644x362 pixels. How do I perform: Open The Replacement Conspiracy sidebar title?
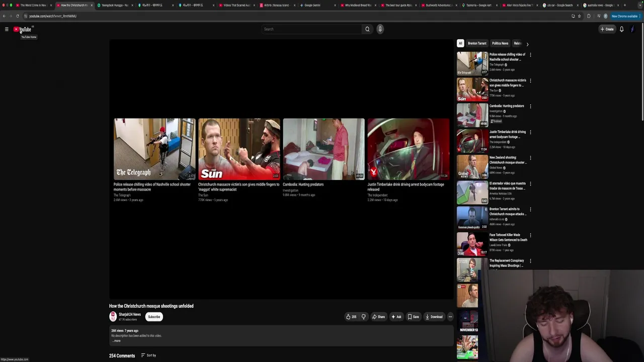click(x=507, y=263)
